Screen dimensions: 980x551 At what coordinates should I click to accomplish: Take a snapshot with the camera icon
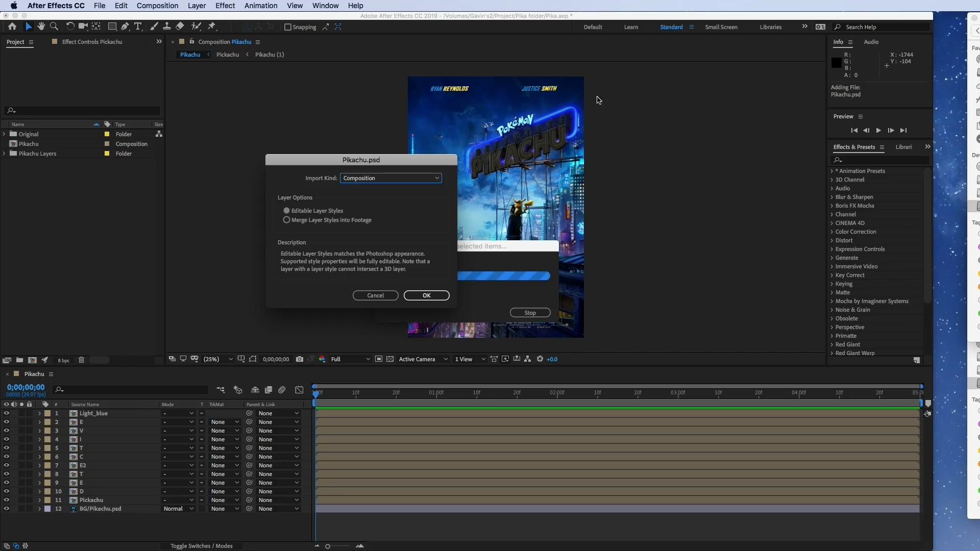coord(300,360)
